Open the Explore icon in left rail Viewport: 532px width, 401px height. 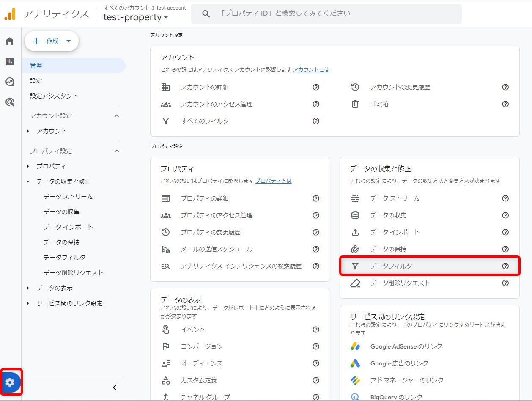click(x=10, y=82)
